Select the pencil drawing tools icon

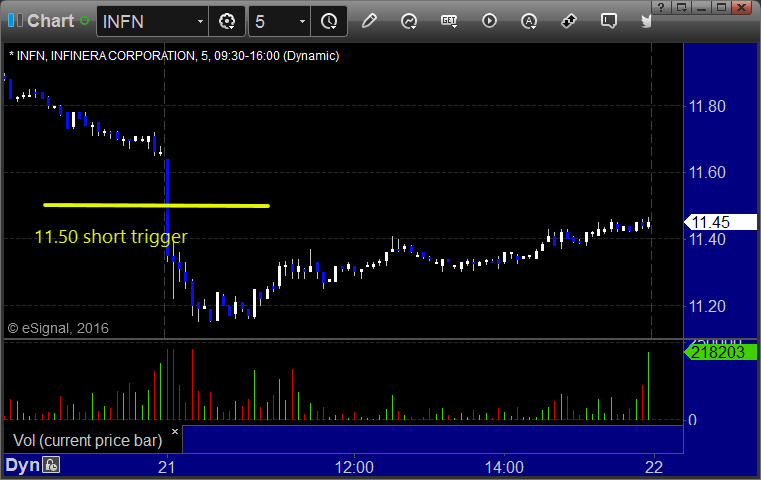(x=369, y=21)
